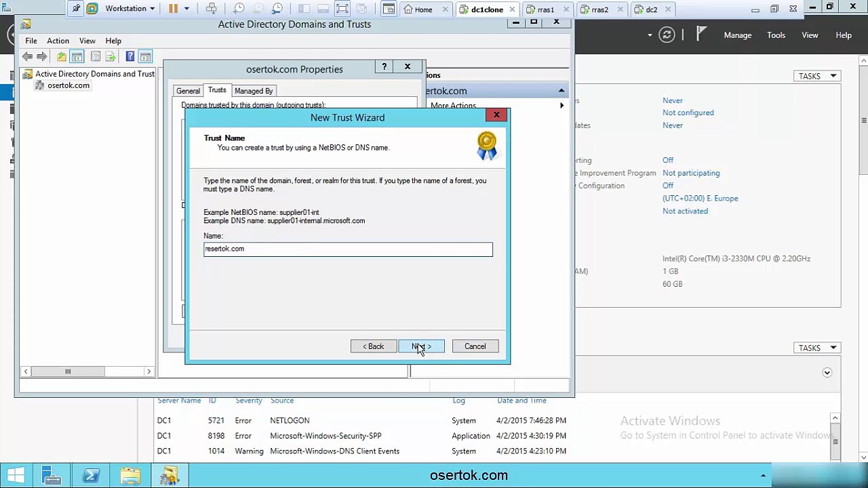Click the Export list icon in MMC toolbar
Screen dimensions: 868x488
pos(111,57)
